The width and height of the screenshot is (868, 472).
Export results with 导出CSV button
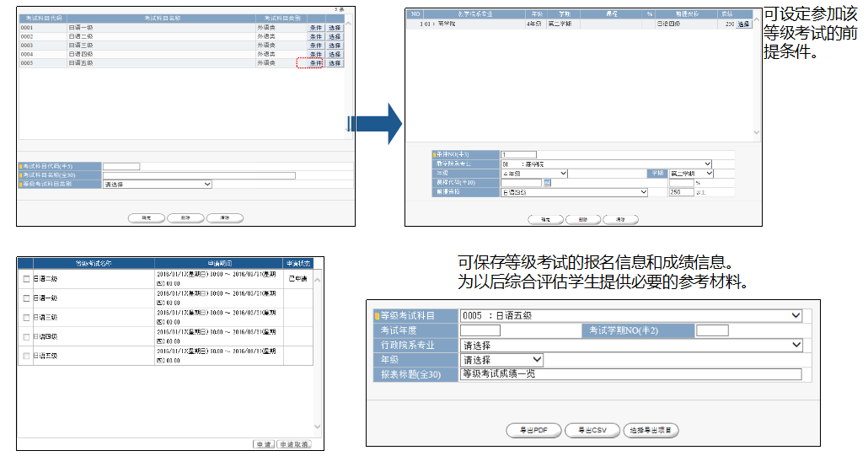tap(592, 431)
